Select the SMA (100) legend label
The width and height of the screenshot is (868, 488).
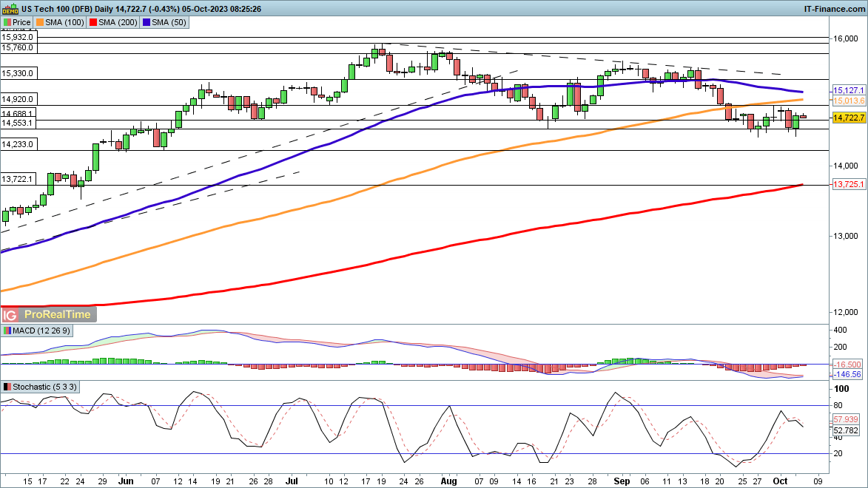click(64, 23)
